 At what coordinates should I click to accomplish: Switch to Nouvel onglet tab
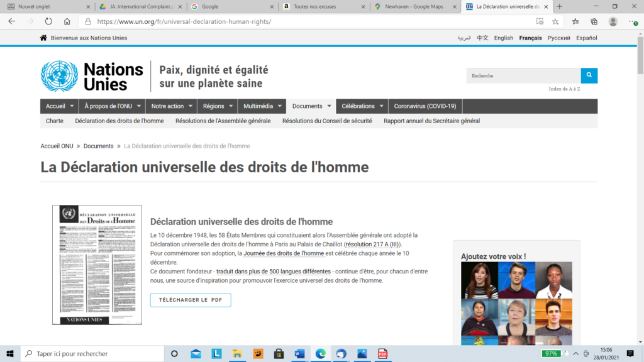(x=47, y=6)
